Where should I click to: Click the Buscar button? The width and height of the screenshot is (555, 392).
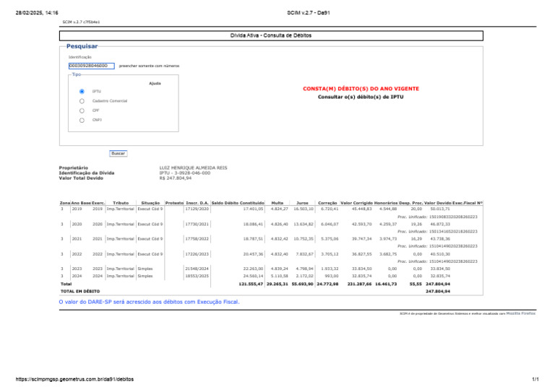pos(119,153)
